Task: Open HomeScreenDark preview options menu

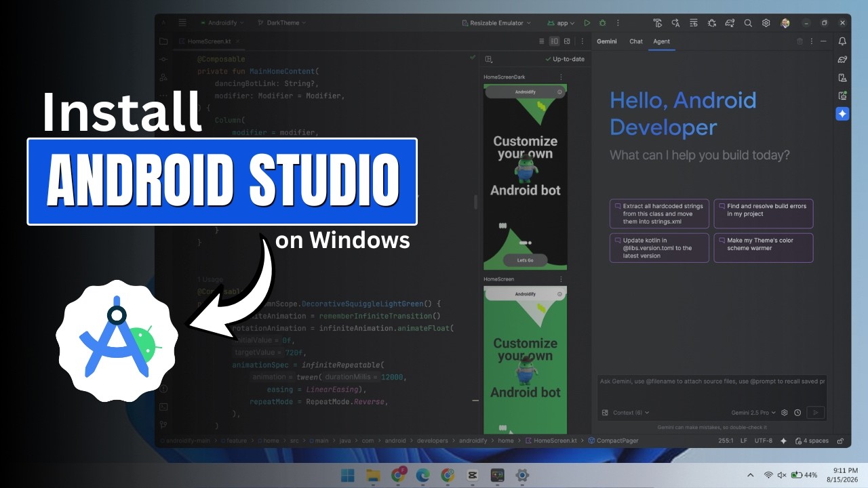Action: click(x=561, y=77)
